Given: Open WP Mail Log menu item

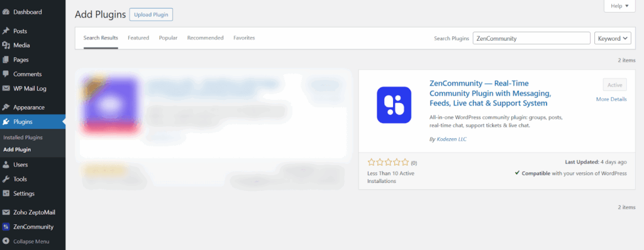Looking at the screenshot, I should (x=33, y=89).
